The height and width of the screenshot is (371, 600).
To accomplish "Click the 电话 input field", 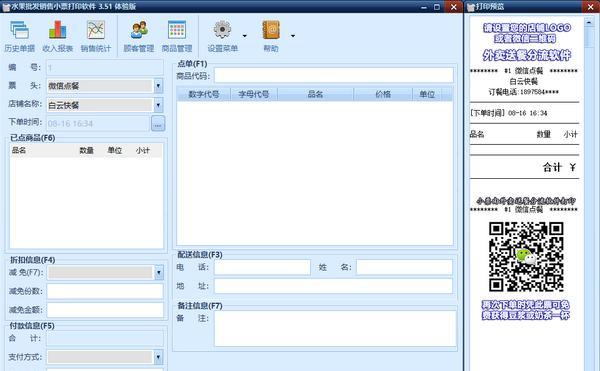I will (x=262, y=267).
